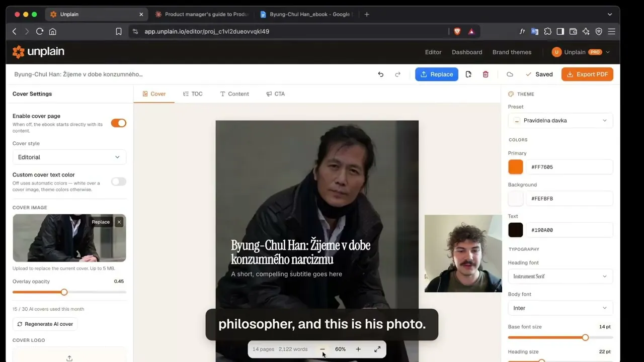Click Regenerate AI cover button
The height and width of the screenshot is (362, 644).
(45, 324)
